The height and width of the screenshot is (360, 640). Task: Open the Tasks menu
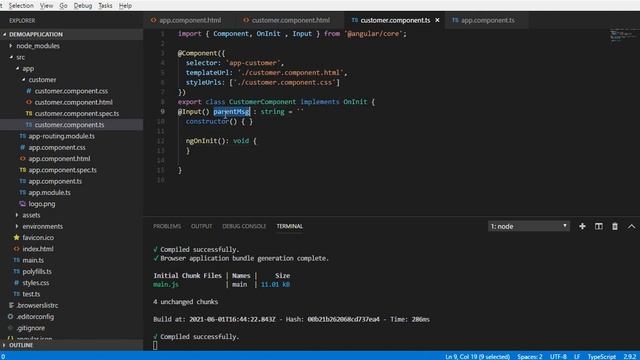point(105,6)
